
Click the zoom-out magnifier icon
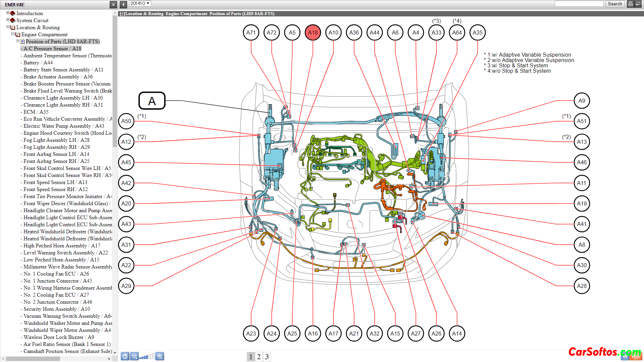tap(134, 356)
